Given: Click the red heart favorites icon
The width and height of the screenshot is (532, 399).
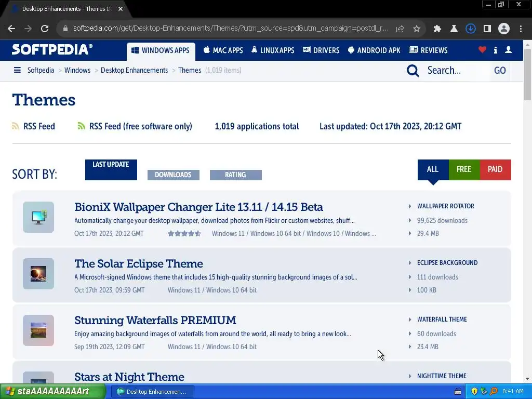Looking at the screenshot, I should click(482, 50).
